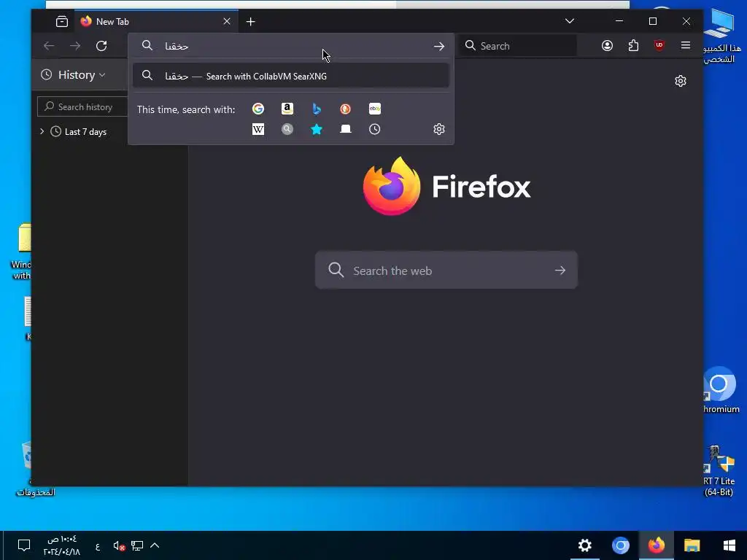This screenshot has height=560, width=747.
Task: Open the Firefox account menu
Action: (x=607, y=46)
